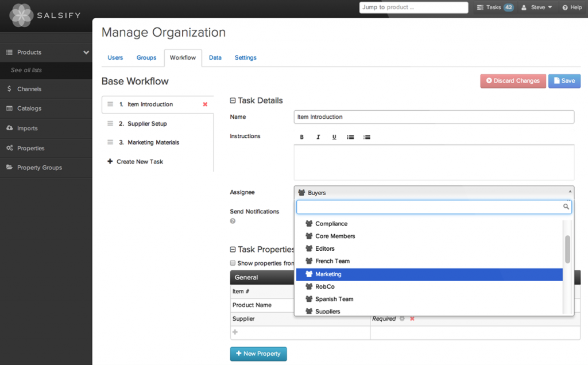Click the Underline formatting icon
The image size is (588, 365).
[x=334, y=137]
